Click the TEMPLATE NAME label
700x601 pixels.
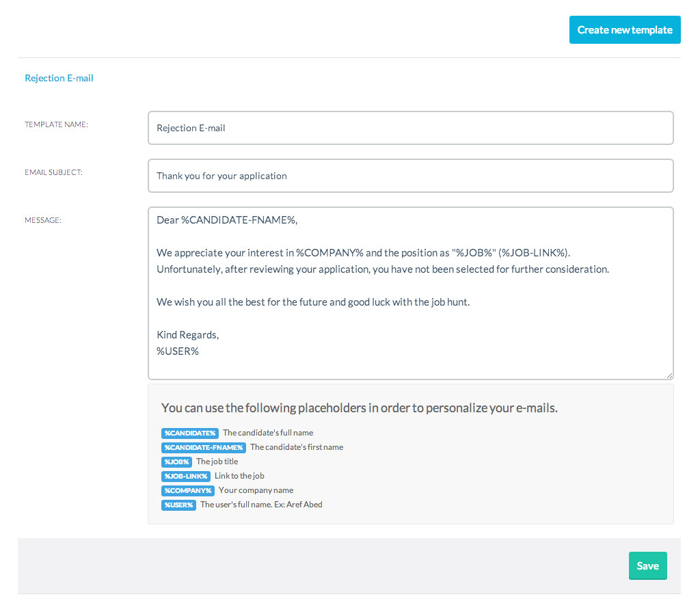[56, 124]
